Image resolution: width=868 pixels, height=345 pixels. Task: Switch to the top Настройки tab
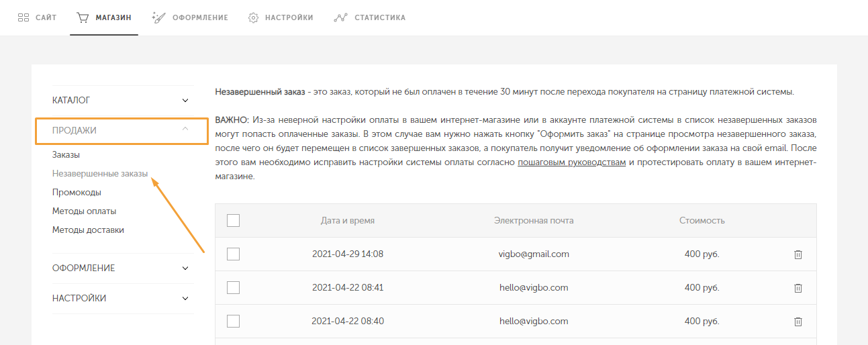pos(281,17)
